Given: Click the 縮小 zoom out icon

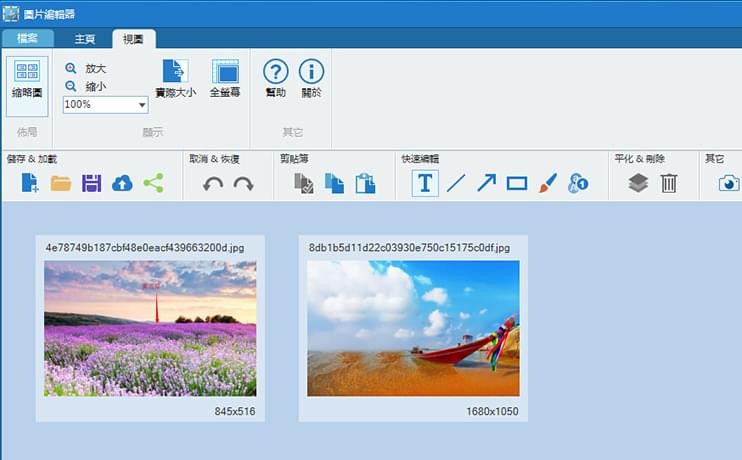Looking at the screenshot, I should (71, 86).
